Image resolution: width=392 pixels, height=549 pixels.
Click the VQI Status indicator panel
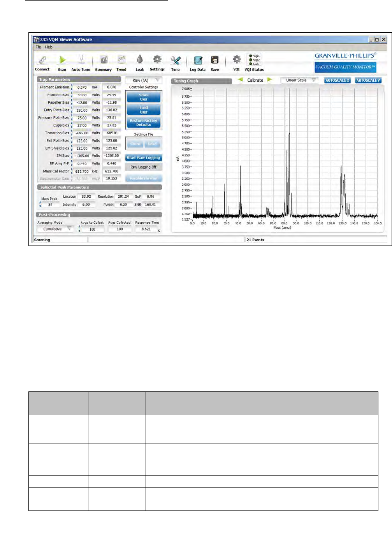[x=254, y=60]
